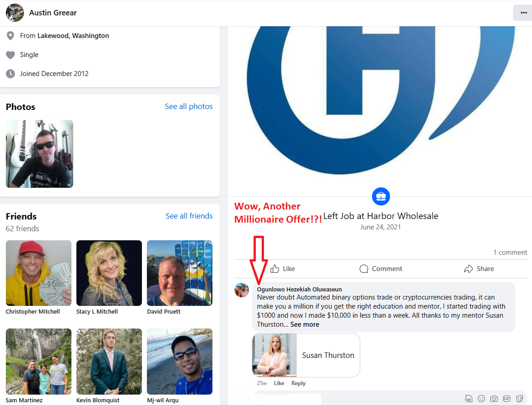Image resolution: width=532 pixels, height=405 pixels.
Task: Share the Harbor Wholesale job post
Action: [x=479, y=269]
